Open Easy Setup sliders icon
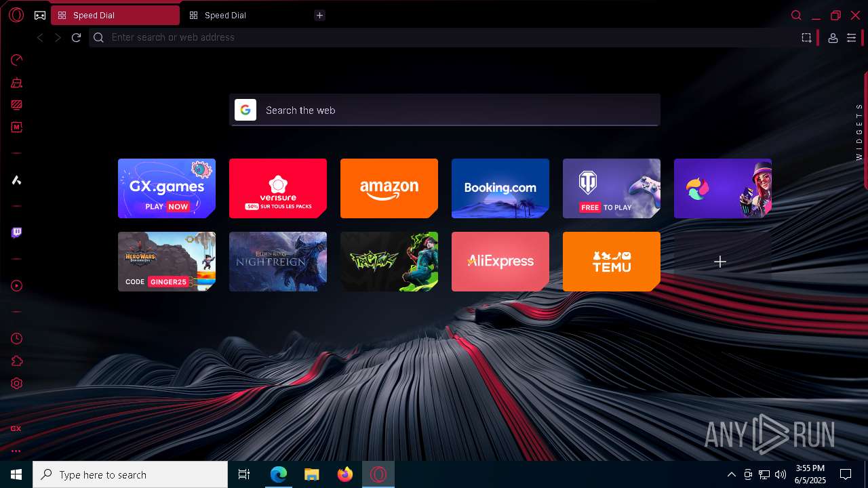The height and width of the screenshot is (488, 868). (852, 38)
